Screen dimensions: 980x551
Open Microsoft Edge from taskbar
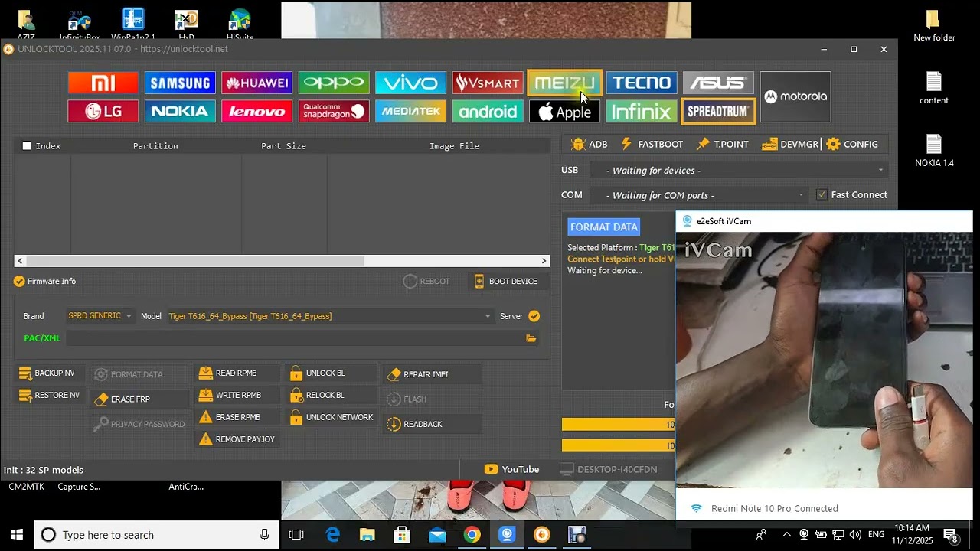[x=332, y=535]
